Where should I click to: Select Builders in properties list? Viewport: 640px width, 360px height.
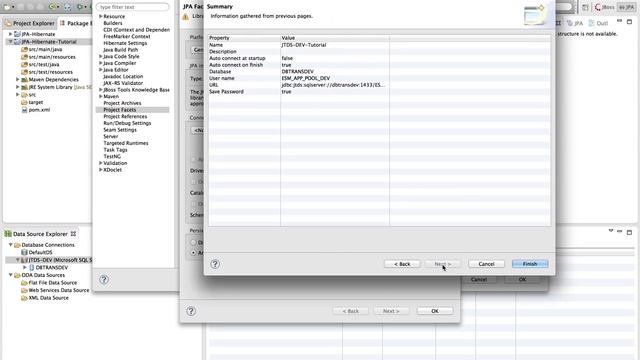[x=113, y=23]
